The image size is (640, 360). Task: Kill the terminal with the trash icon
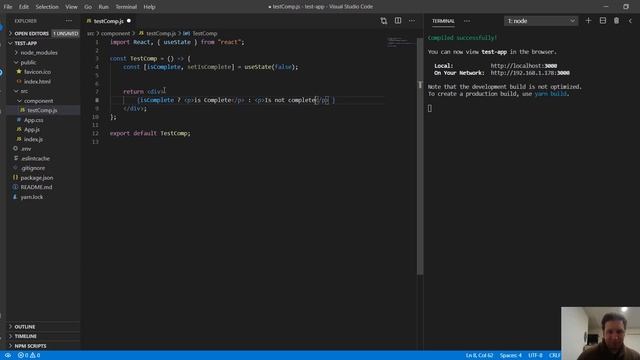(616, 21)
